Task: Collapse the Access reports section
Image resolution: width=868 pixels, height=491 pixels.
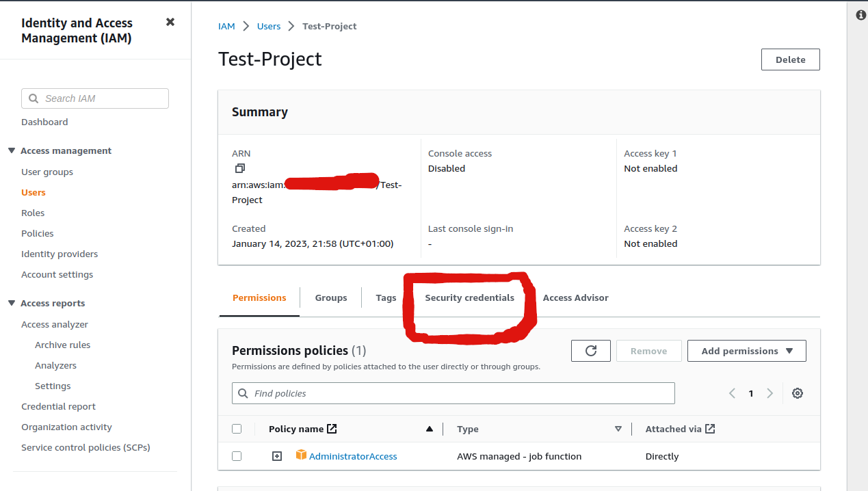Action: (x=12, y=303)
